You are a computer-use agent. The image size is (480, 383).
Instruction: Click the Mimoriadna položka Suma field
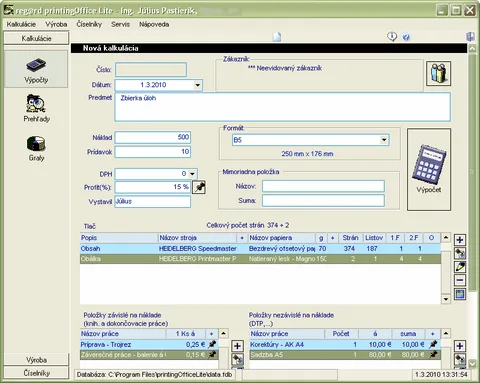pos(323,201)
